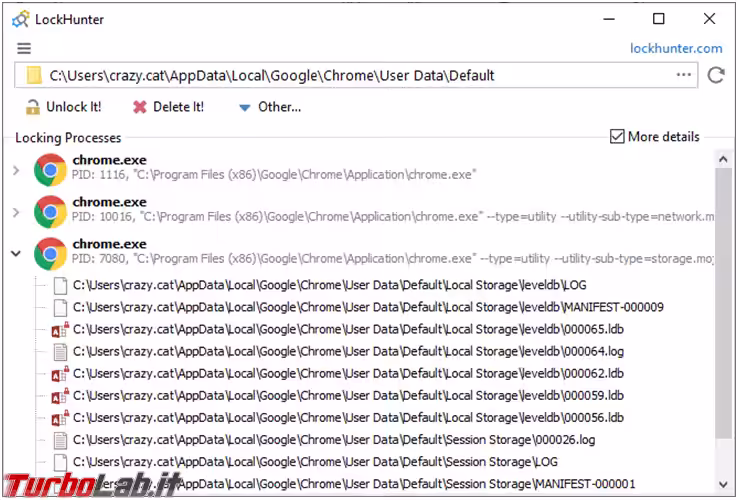Image resolution: width=738 pixels, height=500 pixels.
Task: Click the browse ellipsis icon in path field
Action: coord(684,75)
